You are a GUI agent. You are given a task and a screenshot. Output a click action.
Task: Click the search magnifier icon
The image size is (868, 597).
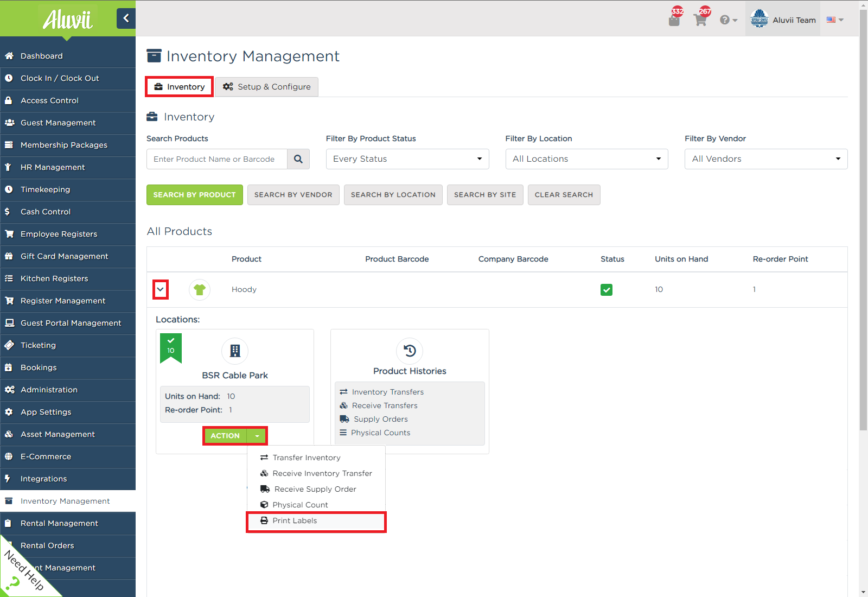pos(298,158)
